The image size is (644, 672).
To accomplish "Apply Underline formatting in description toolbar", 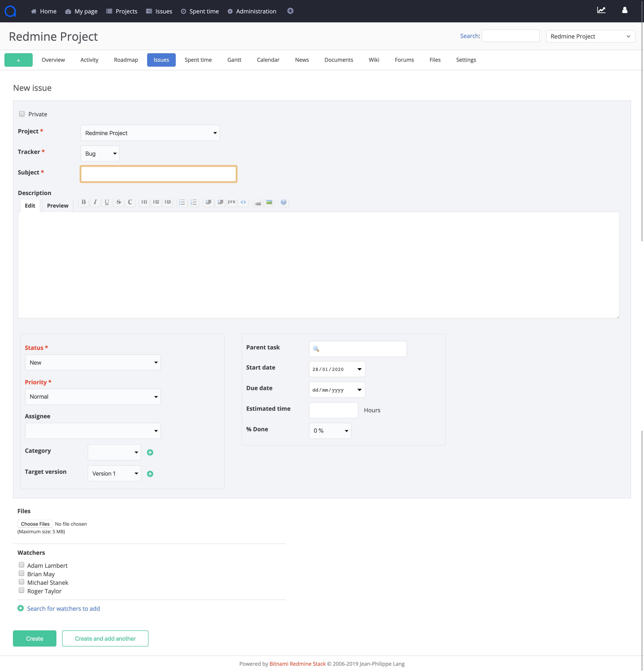I will 107,202.
